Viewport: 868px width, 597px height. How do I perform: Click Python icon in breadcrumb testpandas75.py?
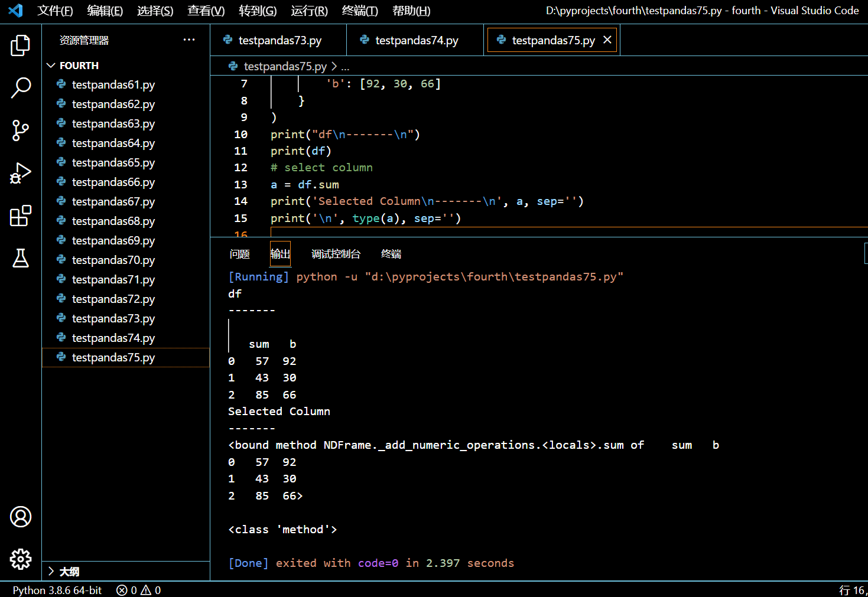pos(233,66)
